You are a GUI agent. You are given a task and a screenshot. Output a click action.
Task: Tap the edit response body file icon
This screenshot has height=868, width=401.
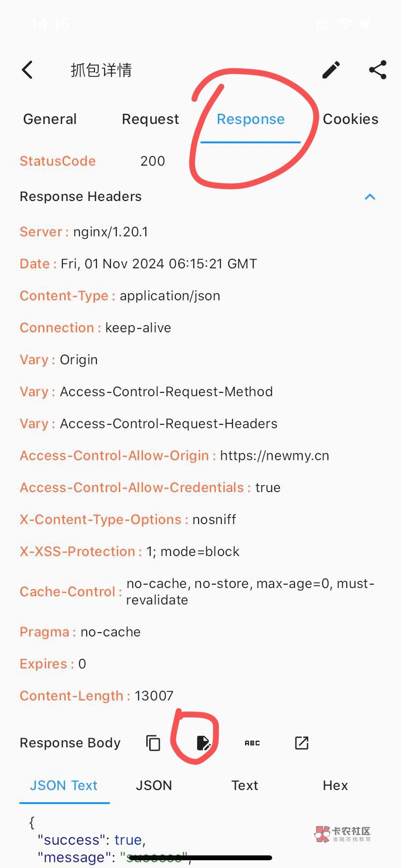[203, 743]
